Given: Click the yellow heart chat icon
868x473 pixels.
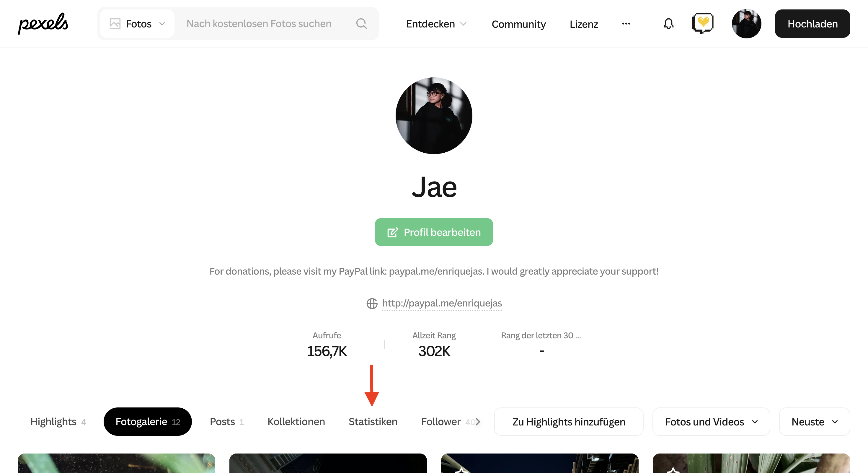Looking at the screenshot, I should click(703, 23).
